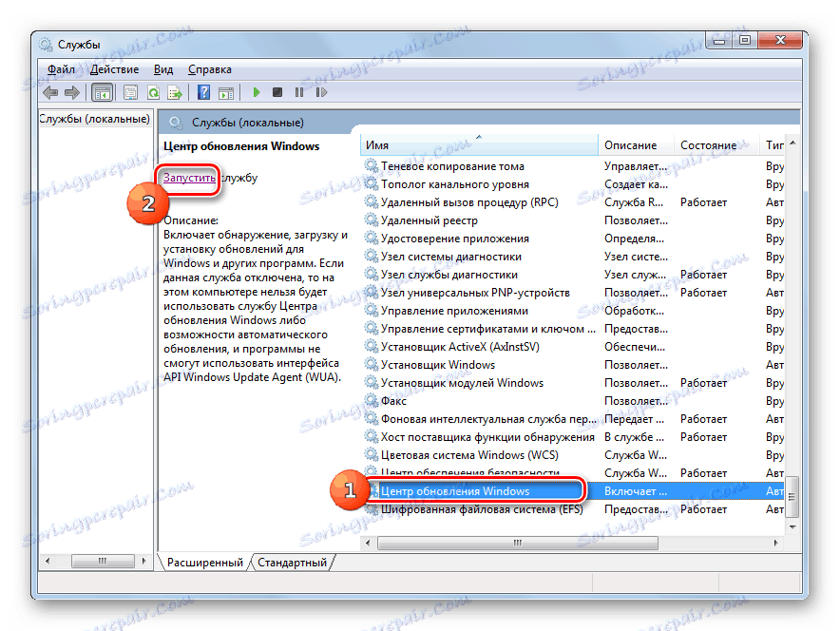Click the description cell reading Обработк...
Image resolution: width=840 pixels, height=631 pixels.
[x=635, y=310]
